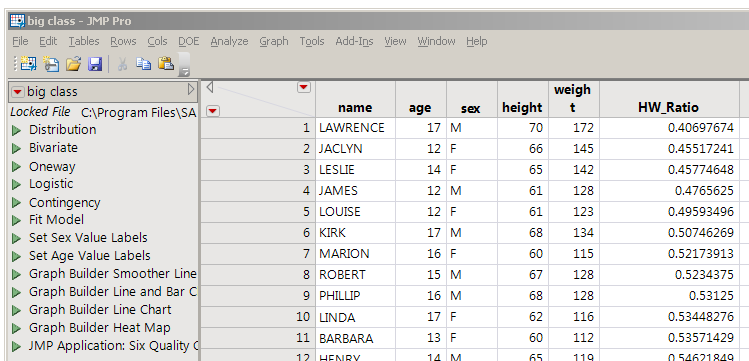Select row number 1
This screenshot has height=361, width=749.
[x=258, y=128]
